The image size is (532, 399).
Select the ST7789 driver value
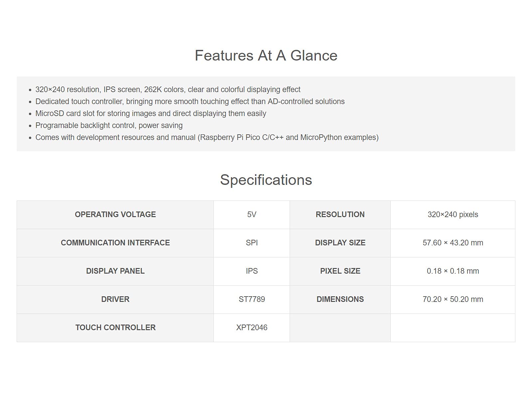coord(252,299)
